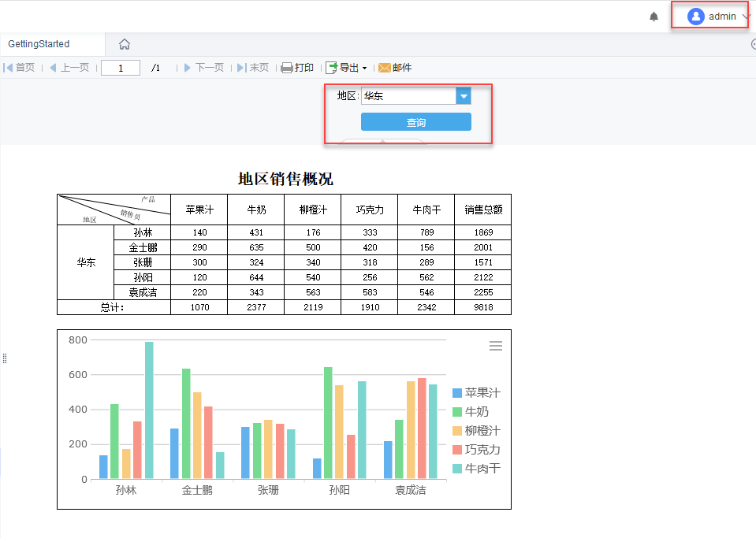
Task: Open the 邮件 email icon
Action: 385,67
